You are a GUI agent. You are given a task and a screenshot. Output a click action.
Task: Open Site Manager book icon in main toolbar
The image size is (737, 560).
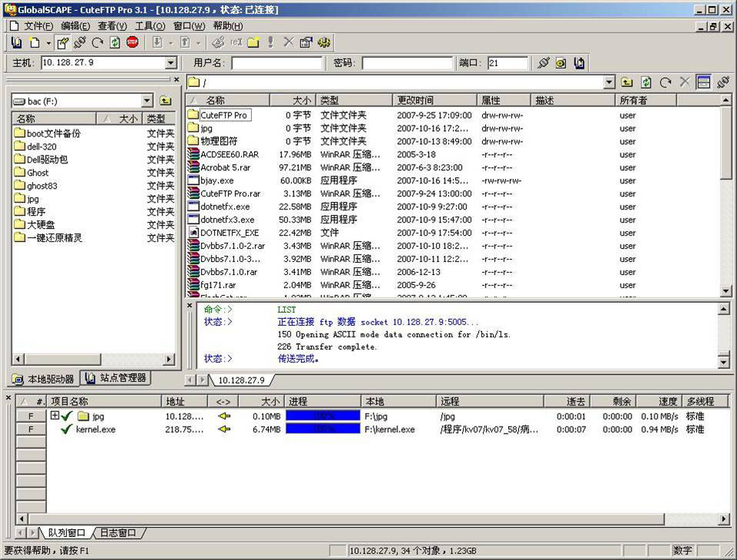coord(16,42)
